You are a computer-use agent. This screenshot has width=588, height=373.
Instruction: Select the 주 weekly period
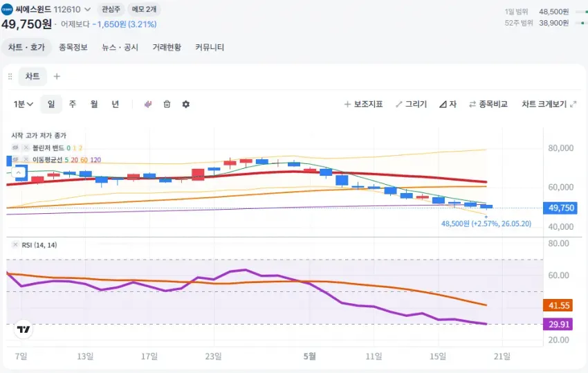tap(73, 104)
